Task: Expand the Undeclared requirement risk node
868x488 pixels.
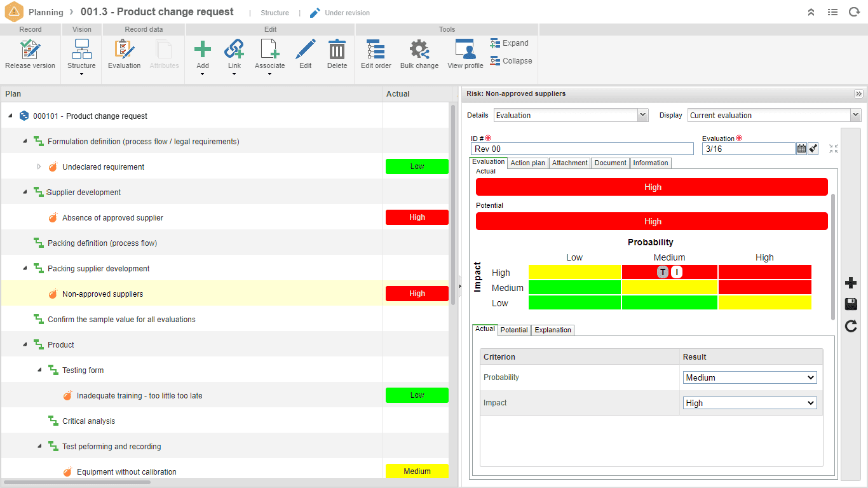Action: click(39, 166)
